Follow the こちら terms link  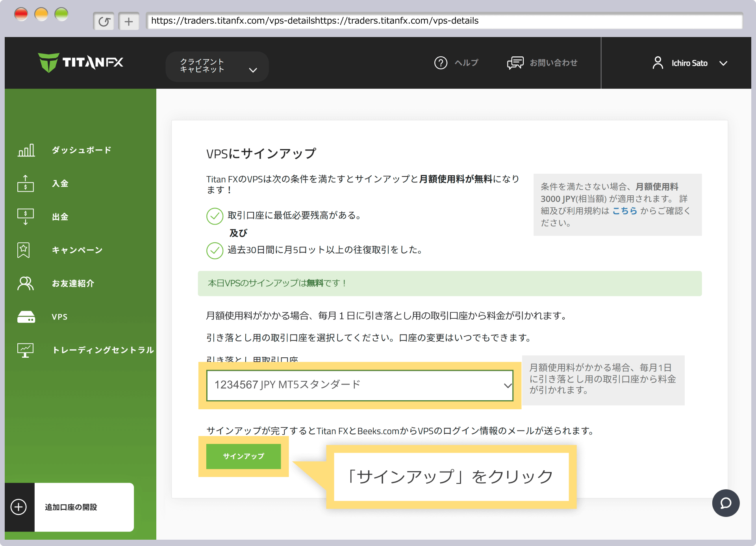[x=624, y=211]
